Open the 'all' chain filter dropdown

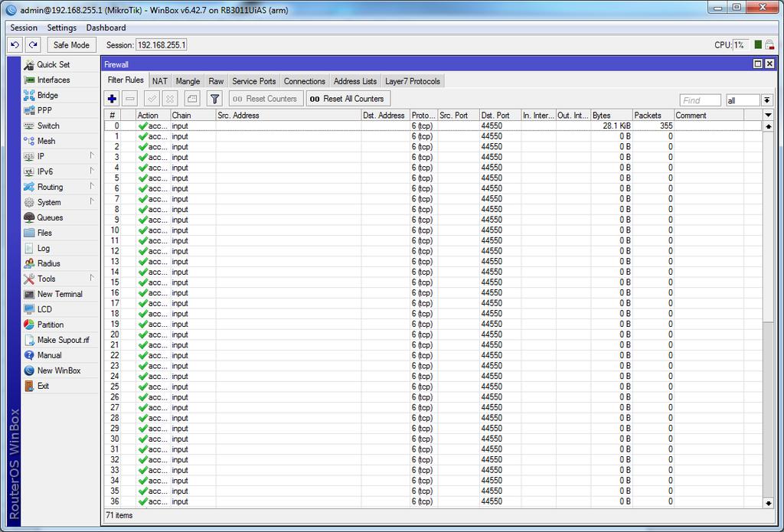coord(767,100)
